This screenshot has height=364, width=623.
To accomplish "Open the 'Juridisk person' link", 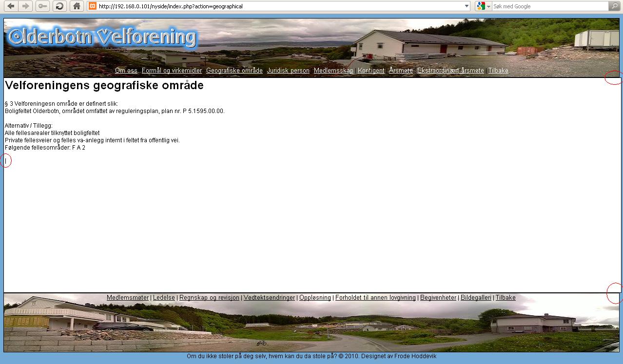I will click(x=288, y=71).
